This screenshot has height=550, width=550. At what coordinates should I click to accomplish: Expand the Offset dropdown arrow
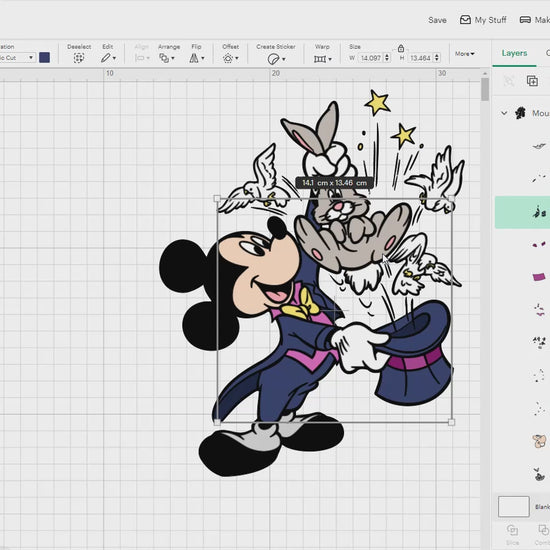[x=237, y=58]
